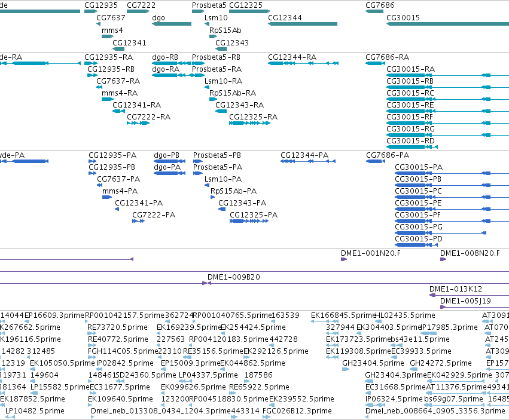This screenshot has height=420, width=509.
Task: Select the Prosbeta5-RA transcript label
Action: coord(217,69)
